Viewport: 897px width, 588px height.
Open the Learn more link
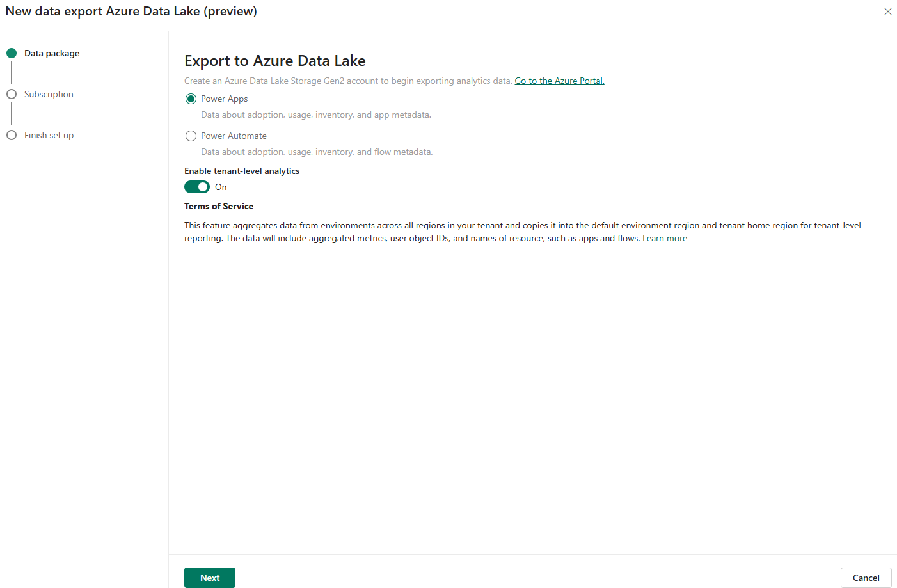[x=664, y=238]
